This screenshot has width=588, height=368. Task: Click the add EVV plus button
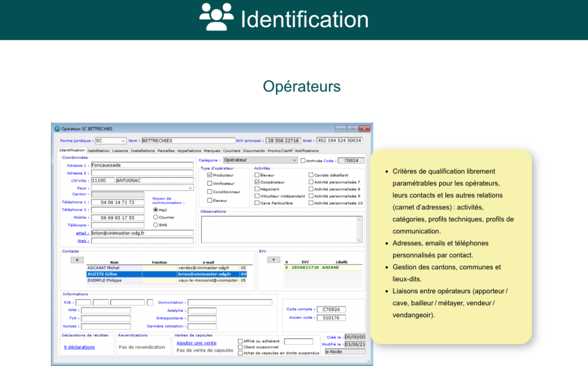(273, 260)
